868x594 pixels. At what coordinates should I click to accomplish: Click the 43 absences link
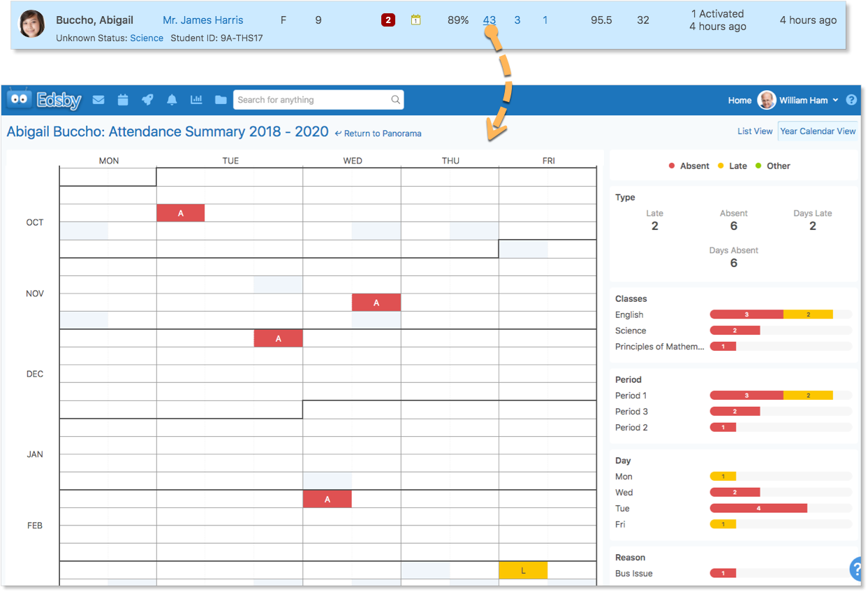click(x=490, y=20)
